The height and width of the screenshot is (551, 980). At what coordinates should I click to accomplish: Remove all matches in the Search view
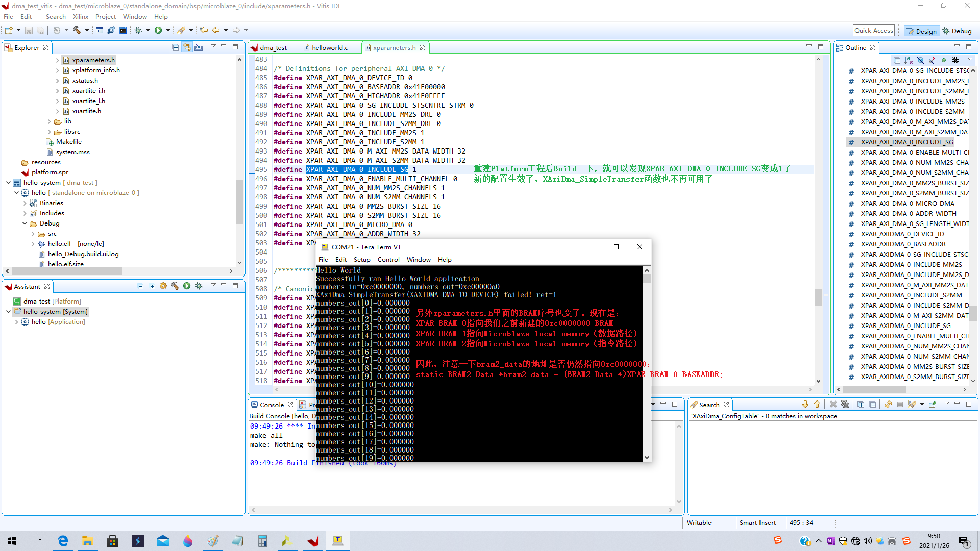(845, 404)
